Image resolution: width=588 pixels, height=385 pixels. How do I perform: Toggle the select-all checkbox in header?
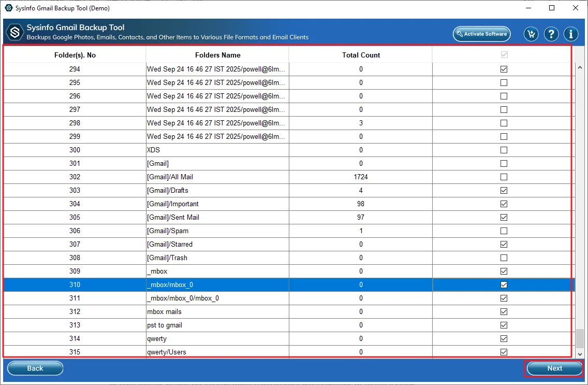click(504, 55)
